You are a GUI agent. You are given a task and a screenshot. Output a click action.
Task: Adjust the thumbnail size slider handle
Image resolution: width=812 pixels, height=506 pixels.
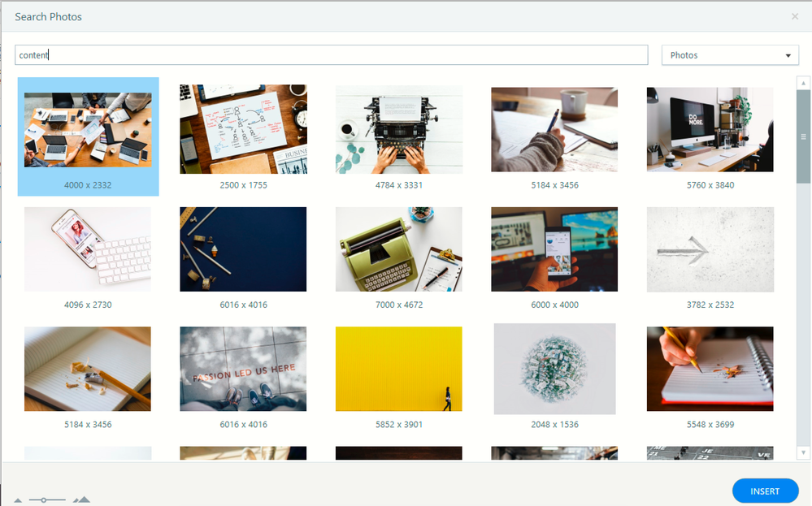click(x=44, y=500)
